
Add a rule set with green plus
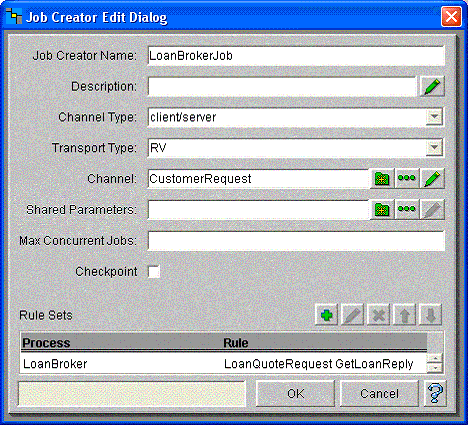click(x=326, y=315)
